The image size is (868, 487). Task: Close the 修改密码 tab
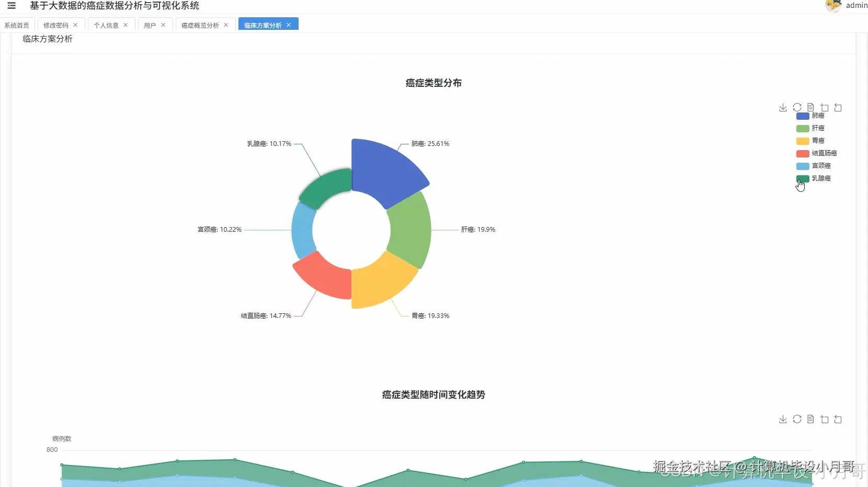pos(76,25)
